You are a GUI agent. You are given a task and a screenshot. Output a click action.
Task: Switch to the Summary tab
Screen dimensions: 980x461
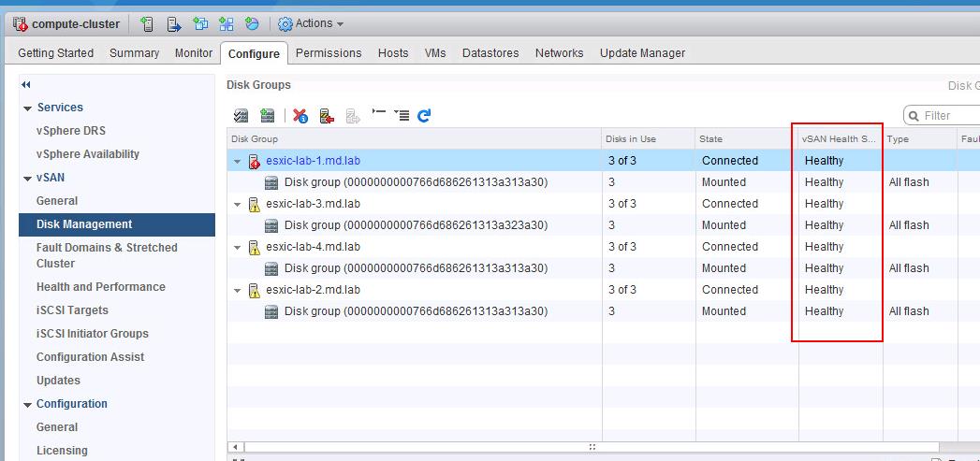click(x=135, y=53)
